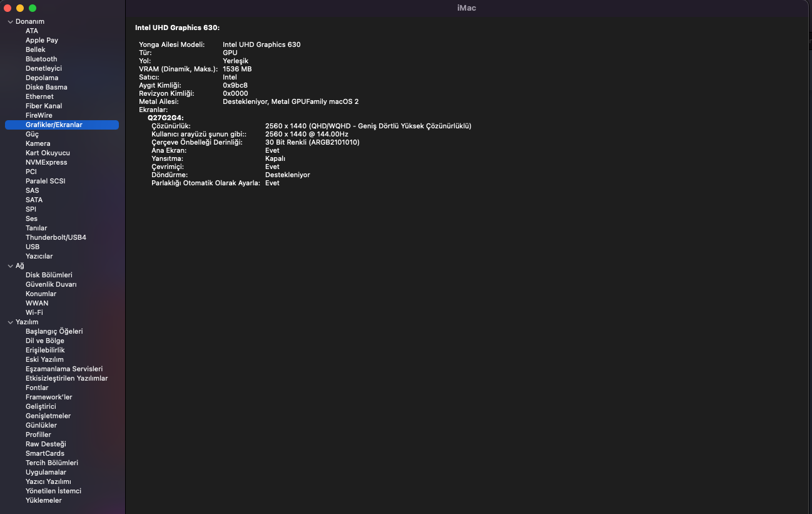This screenshot has height=514, width=812.
Task: Select NVMExpress in the sidebar
Action: tap(46, 162)
